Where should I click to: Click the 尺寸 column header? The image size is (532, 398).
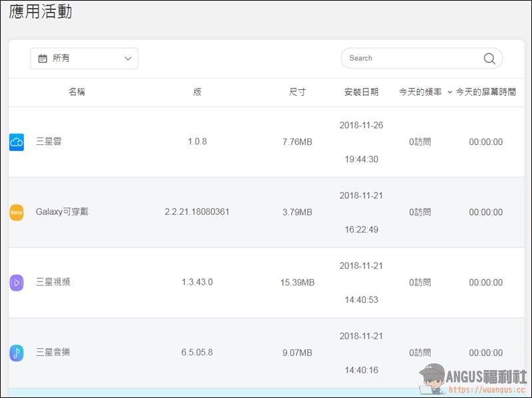coord(297,93)
